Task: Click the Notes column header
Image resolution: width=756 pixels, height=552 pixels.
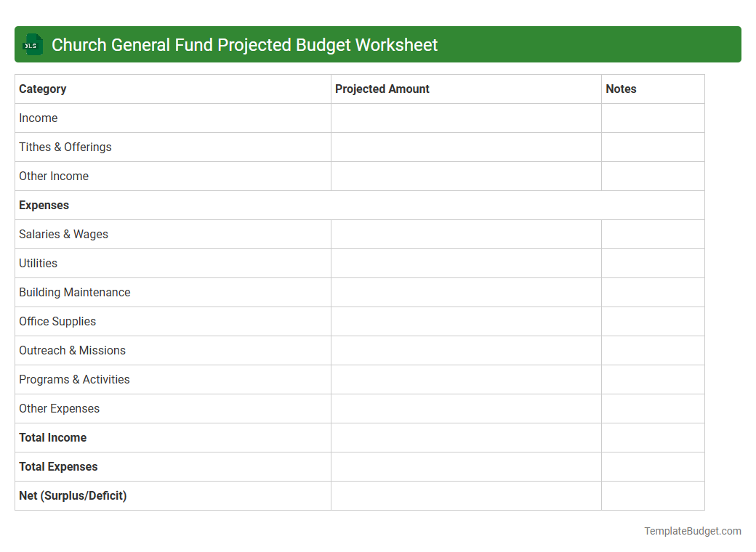Action: click(x=621, y=89)
